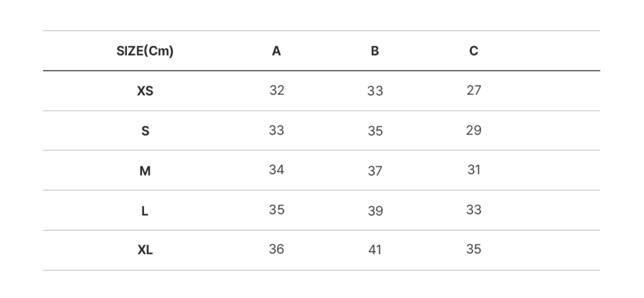The image size is (644, 298).
Task: Select M measurement A value 34
Action: tap(276, 170)
